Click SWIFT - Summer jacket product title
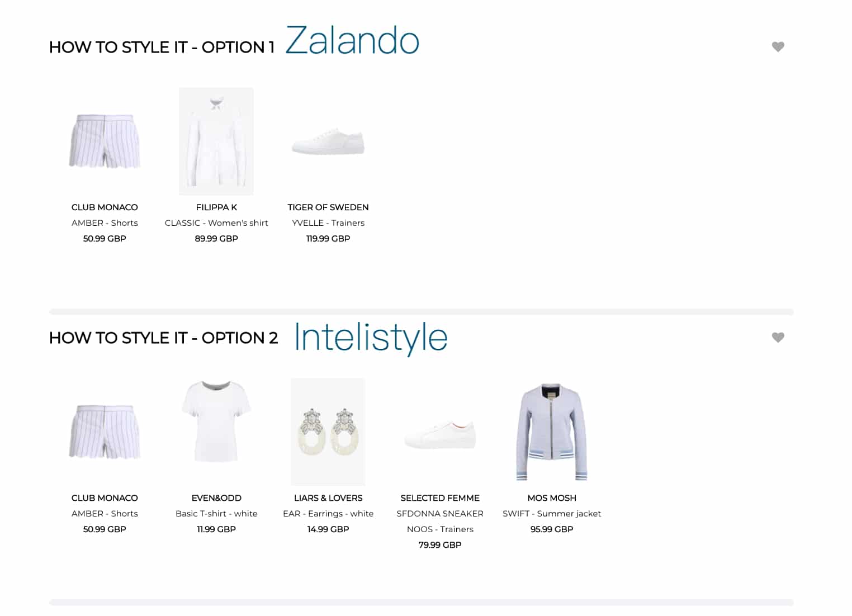Viewport: 852px width, 616px height. pos(552,514)
